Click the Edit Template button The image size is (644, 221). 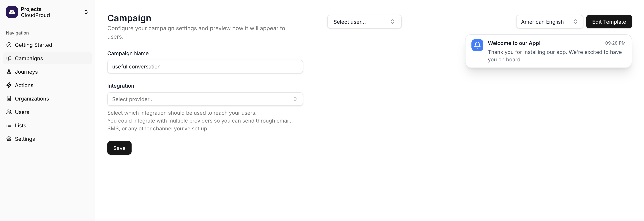(609, 22)
